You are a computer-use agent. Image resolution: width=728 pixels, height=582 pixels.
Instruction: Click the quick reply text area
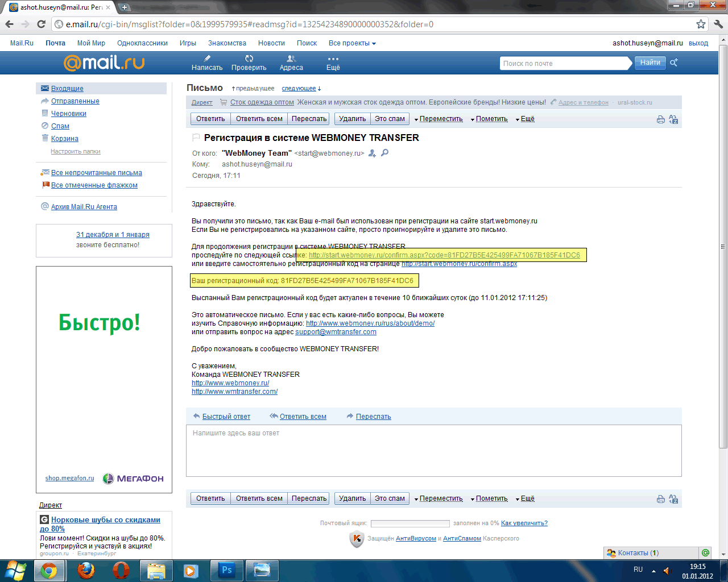point(433,451)
